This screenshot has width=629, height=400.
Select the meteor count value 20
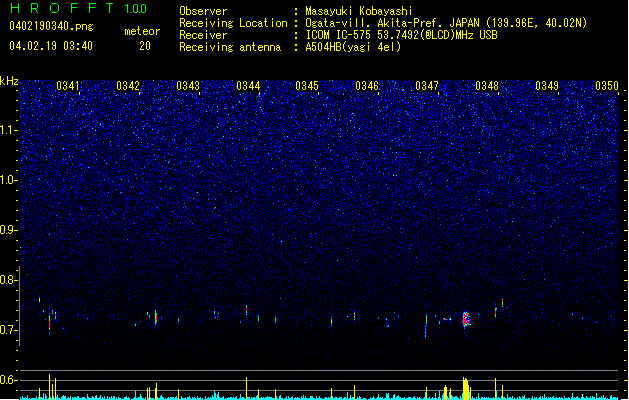pyautogui.click(x=145, y=46)
